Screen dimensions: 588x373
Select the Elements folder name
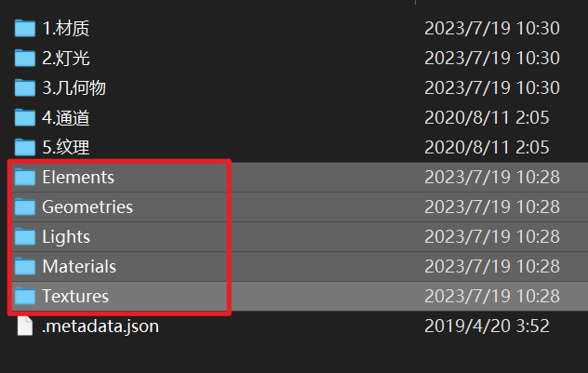(78, 178)
